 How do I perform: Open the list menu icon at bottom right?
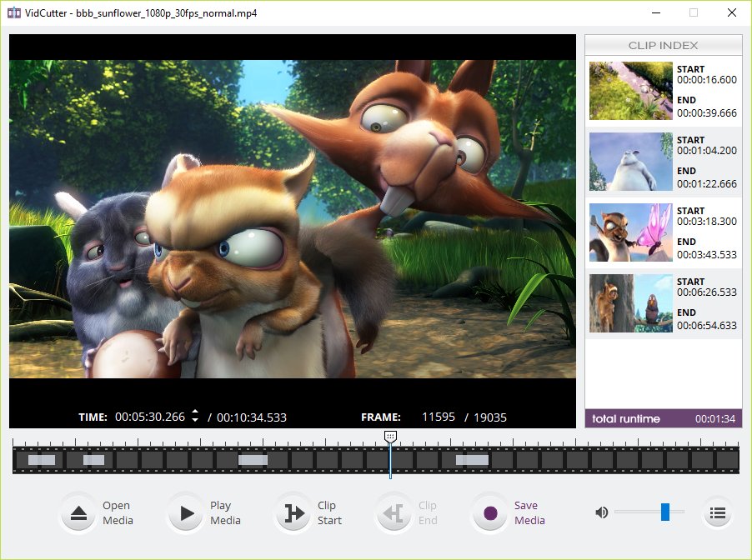[718, 513]
